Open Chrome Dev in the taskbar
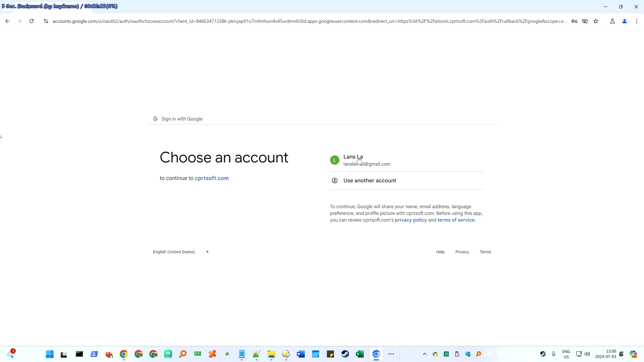The width and height of the screenshot is (644, 362). (x=153, y=354)
